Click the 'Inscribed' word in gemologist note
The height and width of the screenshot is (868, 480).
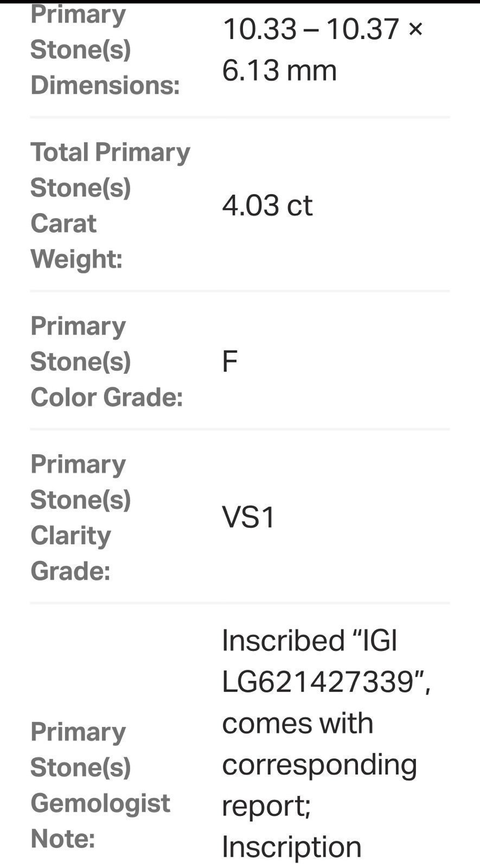click(283, 640)
